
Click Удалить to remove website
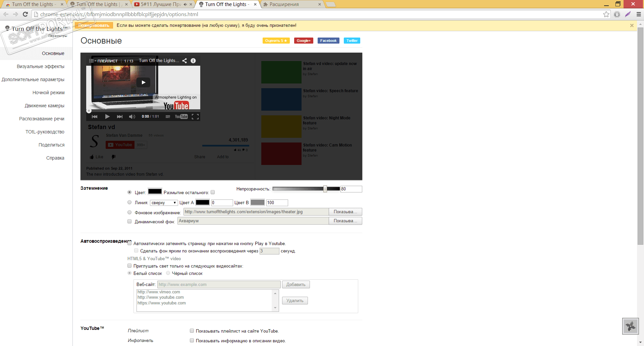295,300
